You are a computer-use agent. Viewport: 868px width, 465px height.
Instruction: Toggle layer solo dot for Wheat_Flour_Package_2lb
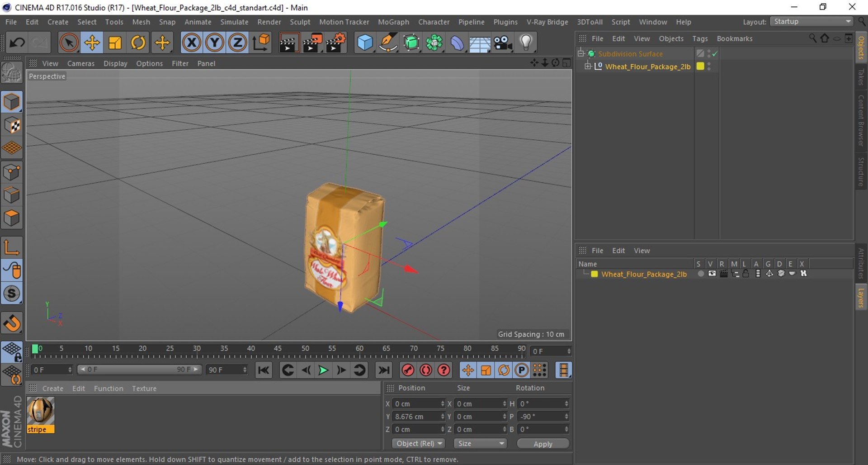(700, 274)
